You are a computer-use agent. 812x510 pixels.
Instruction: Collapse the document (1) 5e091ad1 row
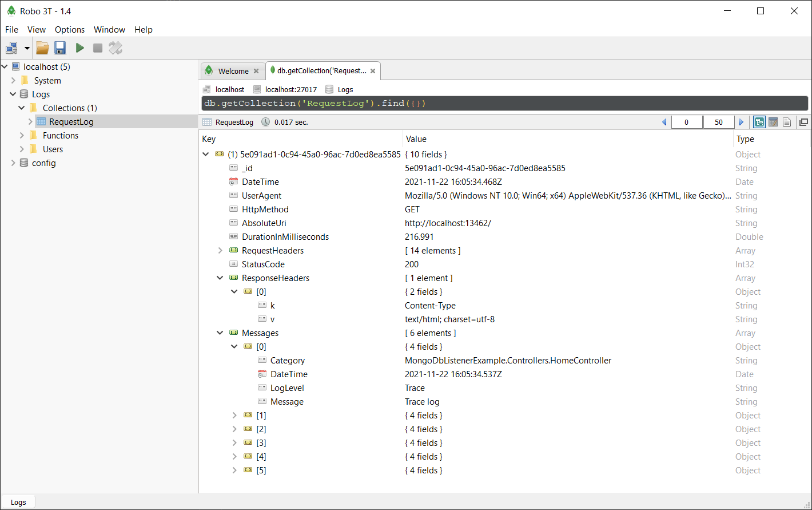point(206,154)
